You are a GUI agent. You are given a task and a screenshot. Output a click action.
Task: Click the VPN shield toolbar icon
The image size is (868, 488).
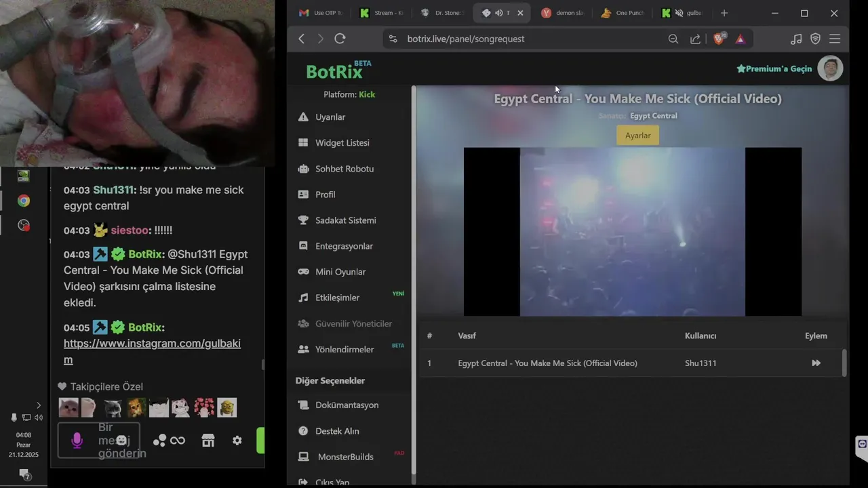click(x=816, y=39)
